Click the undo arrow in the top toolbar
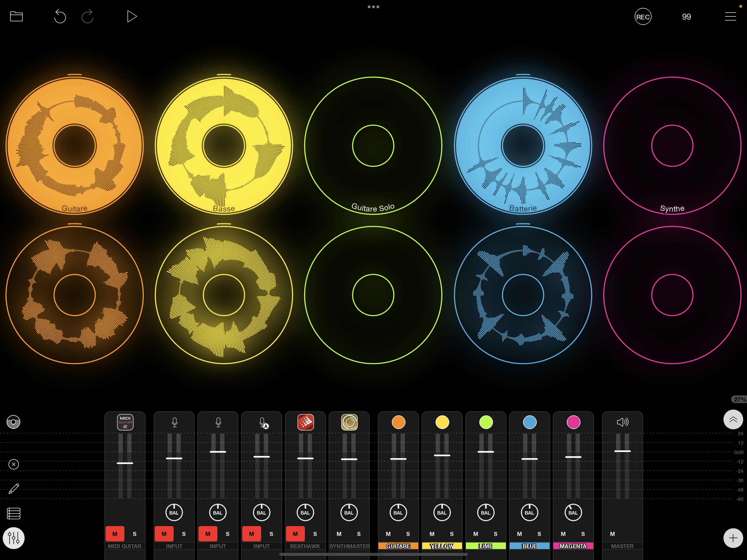Viewport: 747px width, 560px height. pyautogui.click(x=60, y=16)
